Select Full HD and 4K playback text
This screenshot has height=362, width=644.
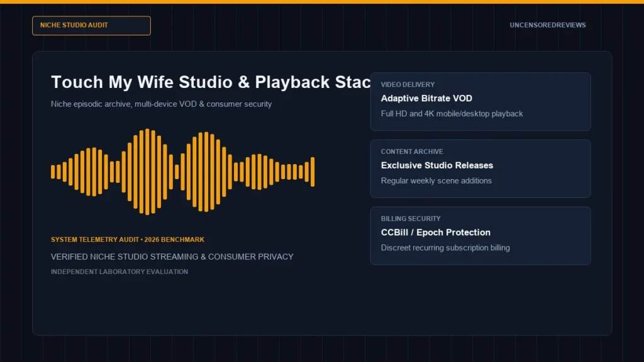452,114
